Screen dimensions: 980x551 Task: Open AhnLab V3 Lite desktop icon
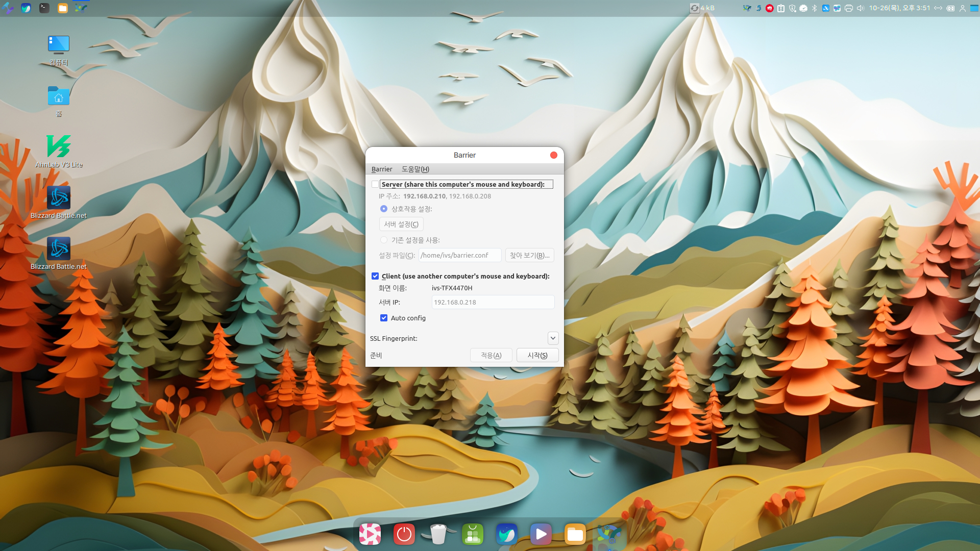[59, 147]
